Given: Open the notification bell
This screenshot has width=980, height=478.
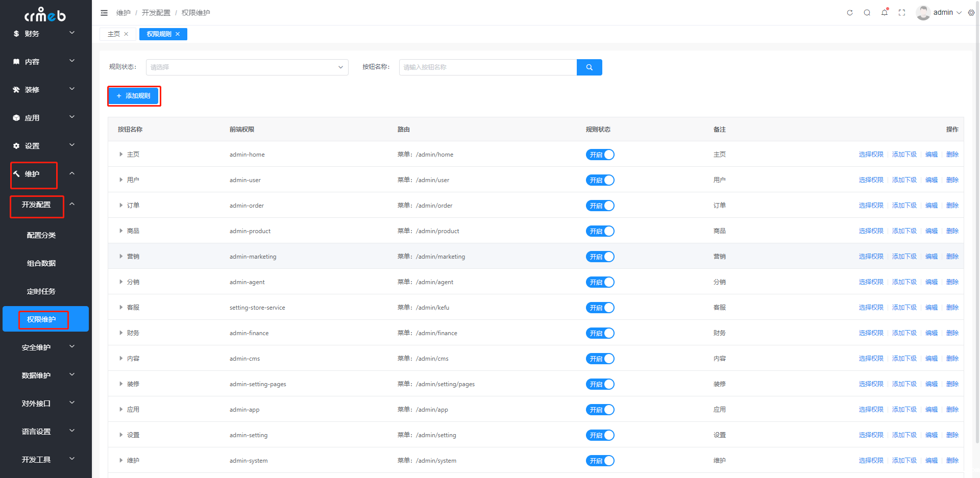Looking at the screenshot, I should [x=884, y=13].
